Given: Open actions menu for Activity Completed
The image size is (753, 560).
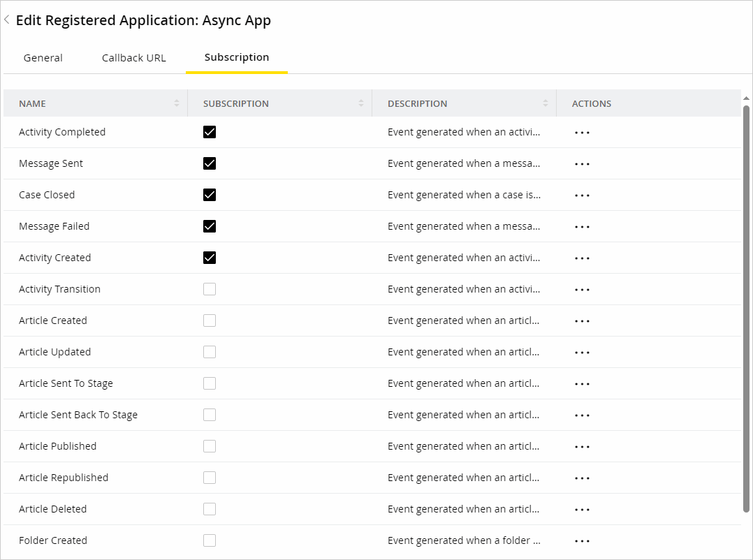Looking at the screenshot, I should [582, 133].
